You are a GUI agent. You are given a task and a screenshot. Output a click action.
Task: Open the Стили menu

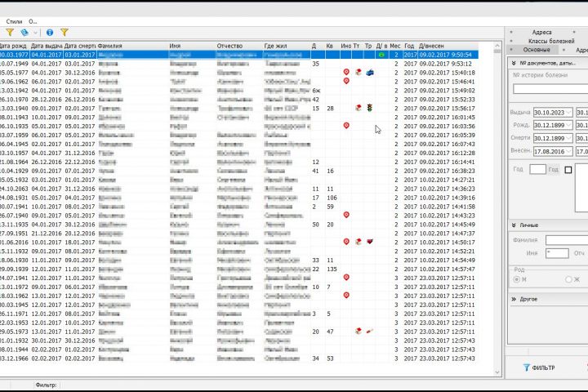click(14, 22)
